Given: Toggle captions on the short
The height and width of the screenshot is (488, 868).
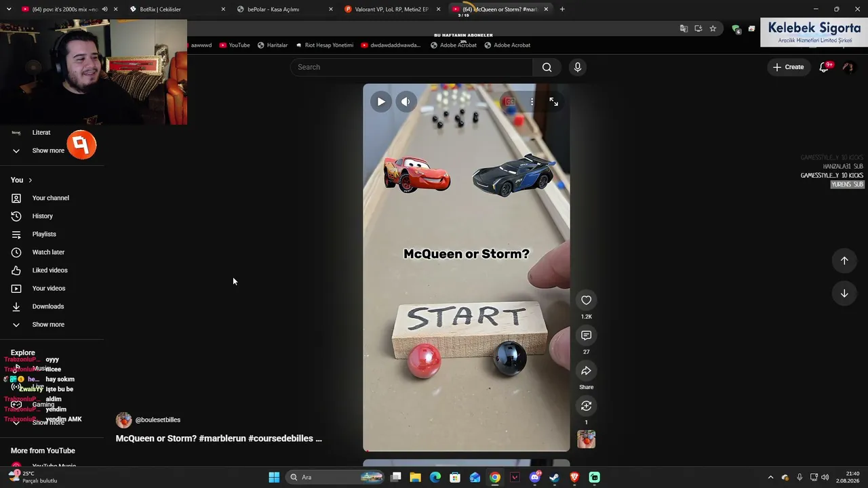Looking at the screenshot, I should click(510, 102).
